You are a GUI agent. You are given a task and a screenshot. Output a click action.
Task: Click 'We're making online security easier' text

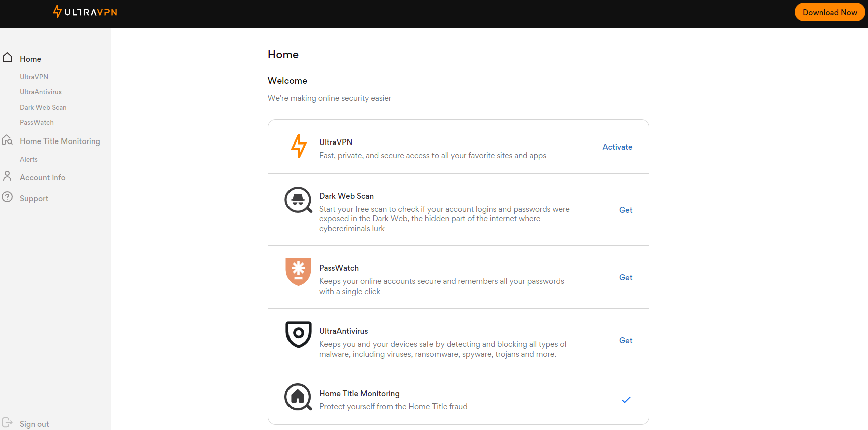click(330, 98)
